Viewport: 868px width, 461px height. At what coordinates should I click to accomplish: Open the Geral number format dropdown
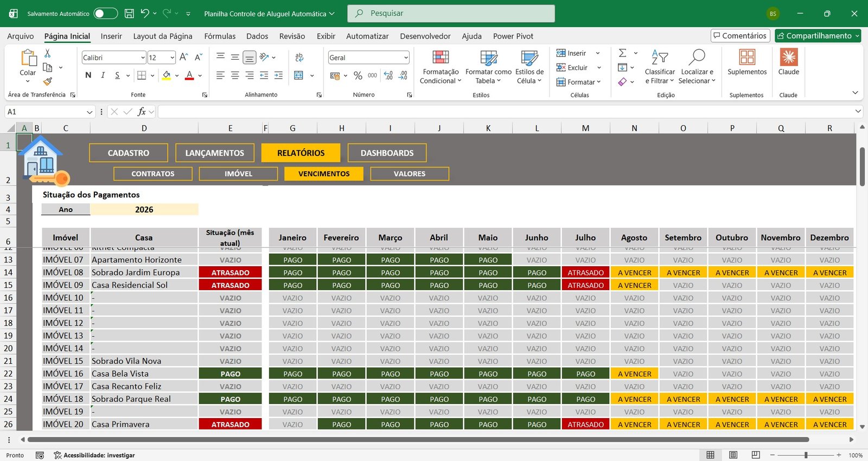point(405,57)
